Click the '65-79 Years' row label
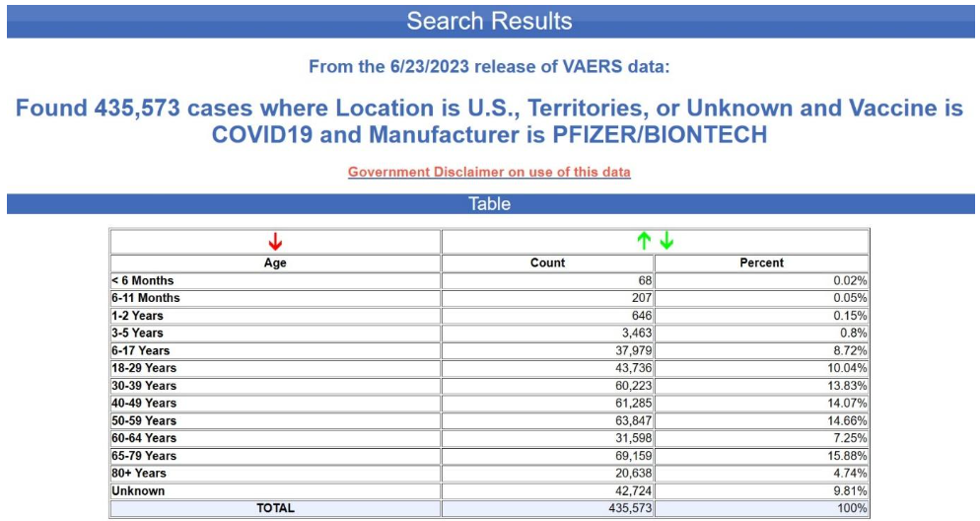 click(144, 456)
